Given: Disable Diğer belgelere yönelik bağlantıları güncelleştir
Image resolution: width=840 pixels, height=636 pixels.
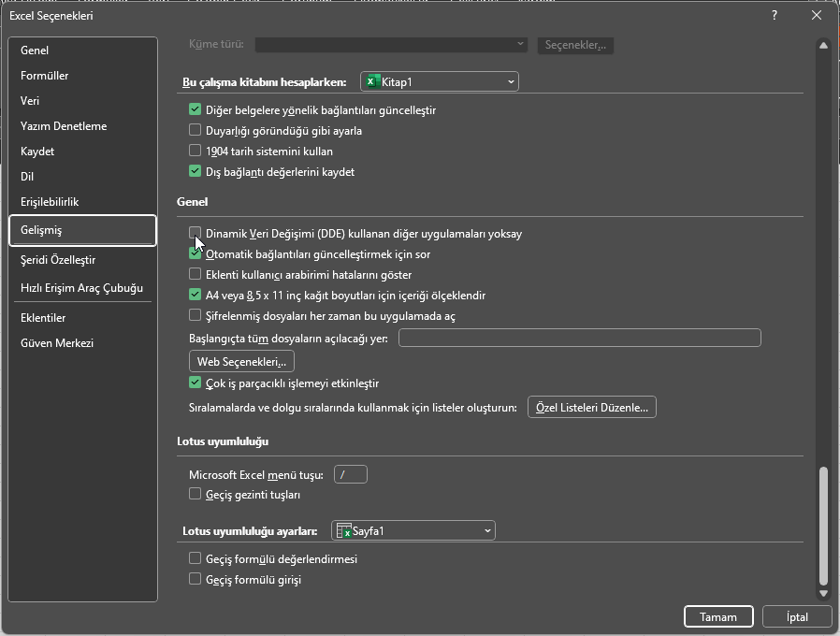Looking at the screenshot, I should (196, 109).
